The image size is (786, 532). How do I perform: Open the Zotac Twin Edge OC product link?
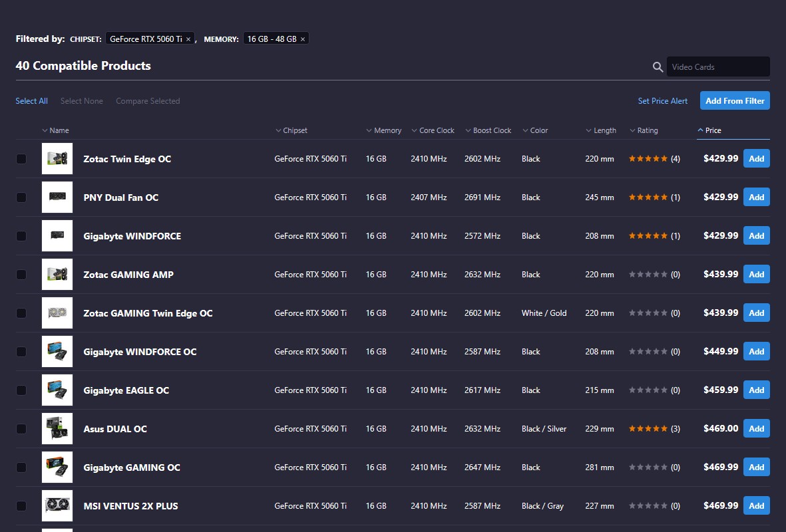click(127, 159)
